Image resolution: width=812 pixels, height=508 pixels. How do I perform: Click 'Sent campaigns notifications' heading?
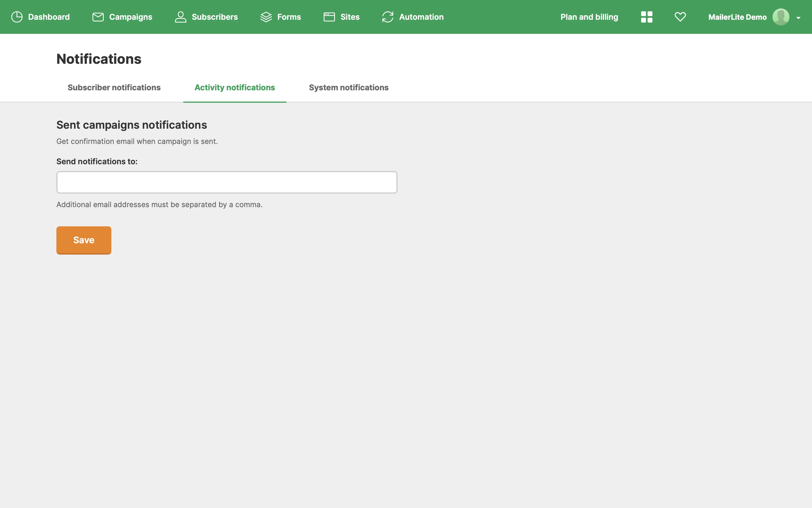[x=132, y=125]
